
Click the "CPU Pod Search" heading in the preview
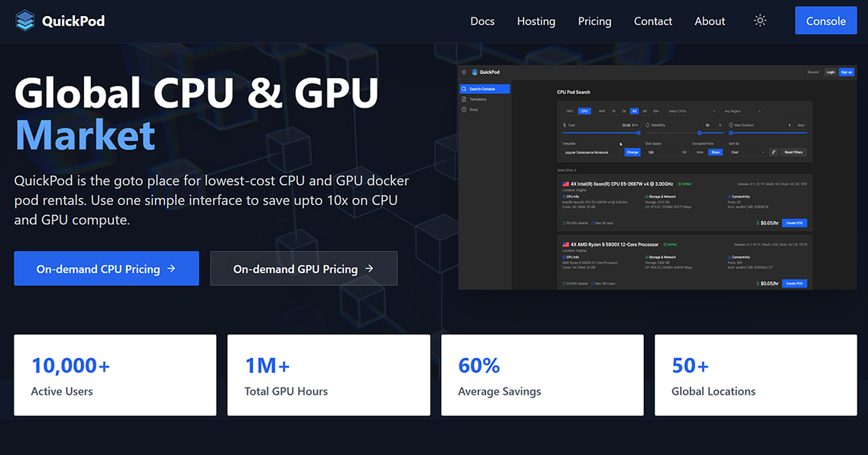tap(574, 92)
